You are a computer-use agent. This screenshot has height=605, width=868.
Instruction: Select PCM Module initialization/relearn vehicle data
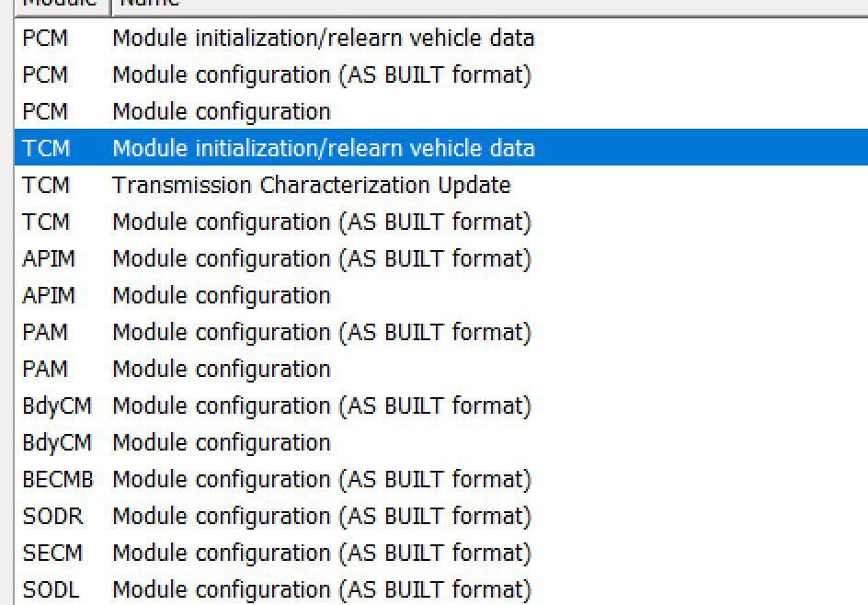[276, 39]
